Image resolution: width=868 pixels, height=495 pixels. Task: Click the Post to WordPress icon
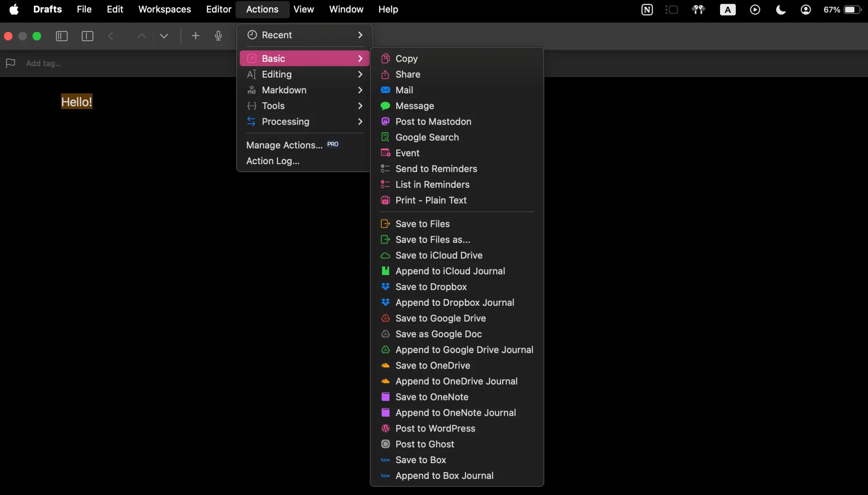(385, 428)
